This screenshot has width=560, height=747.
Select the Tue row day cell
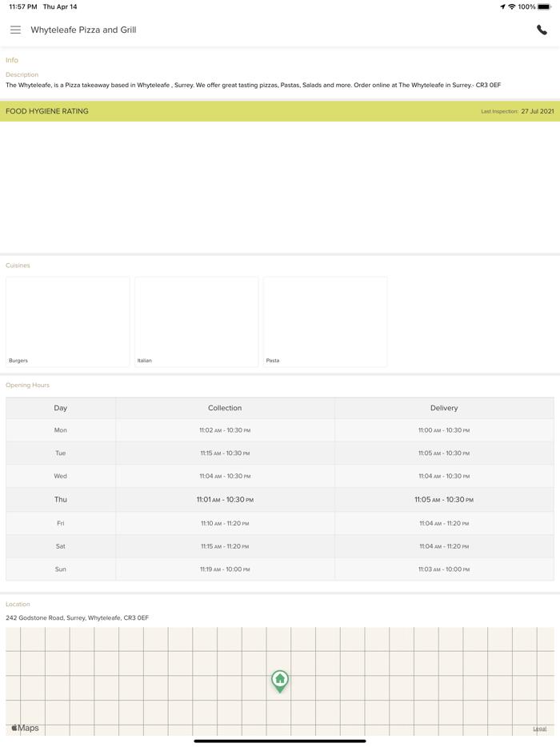[61, 453]
